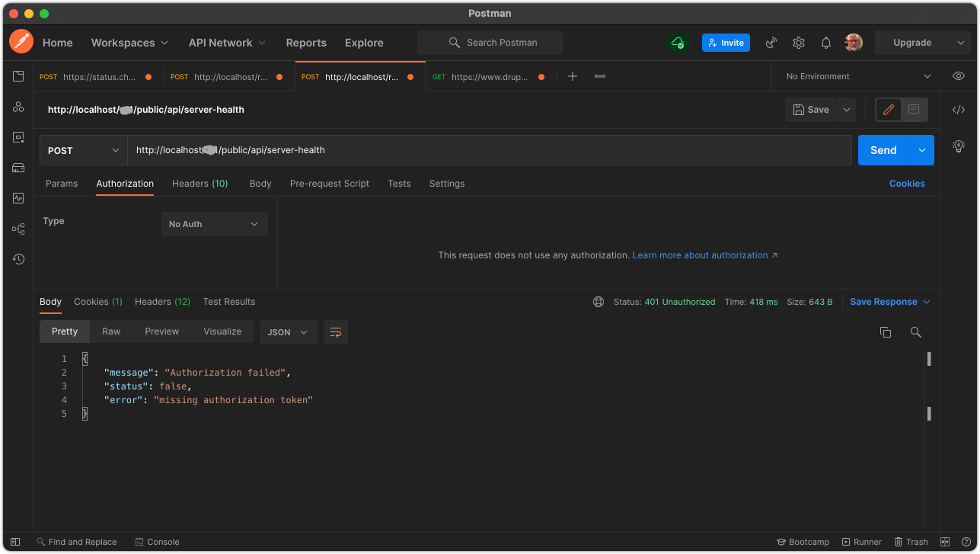
Task: Launch the collection Runner
Action: (x=861, y=542)
